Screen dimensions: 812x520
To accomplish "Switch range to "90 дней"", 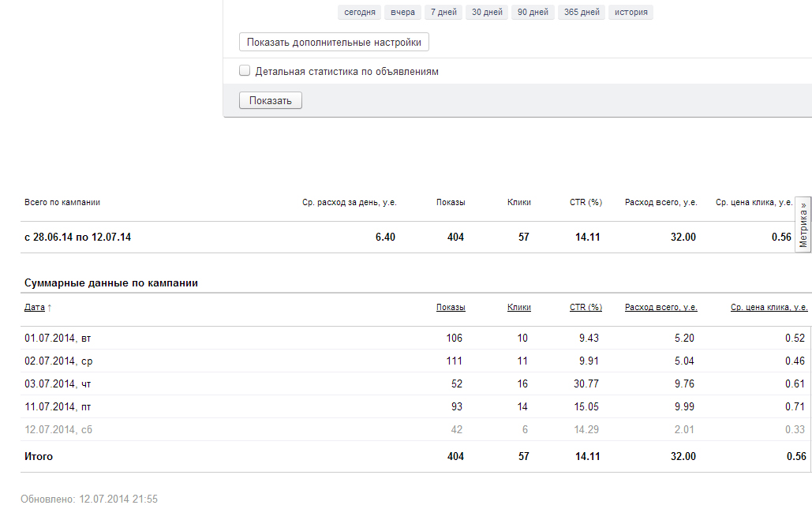I will point(533,13).
